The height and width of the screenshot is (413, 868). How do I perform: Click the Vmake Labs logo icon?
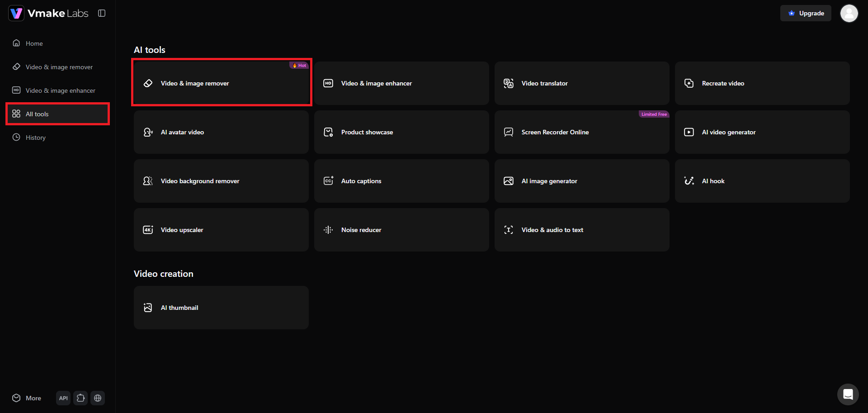tap(16, 13)
